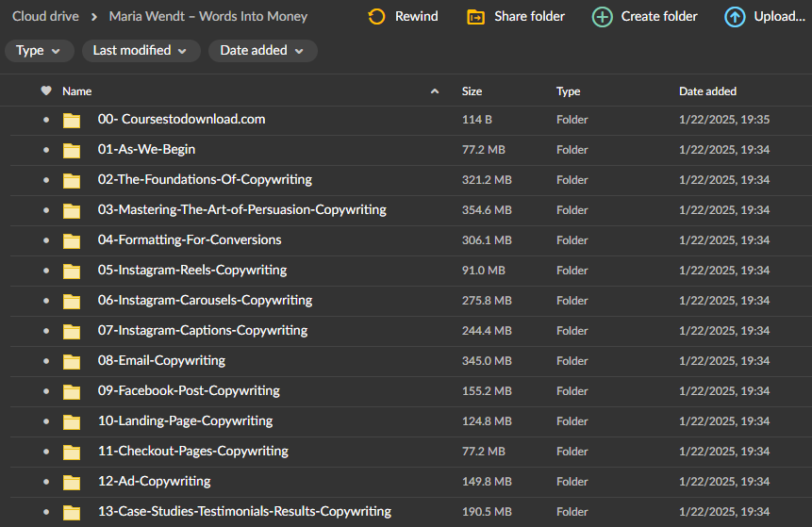The image size is (812, 527).
Task: Toggle favorite dot for 06-Instagram-Carousels-Copywriting
Action: point(46,300)
